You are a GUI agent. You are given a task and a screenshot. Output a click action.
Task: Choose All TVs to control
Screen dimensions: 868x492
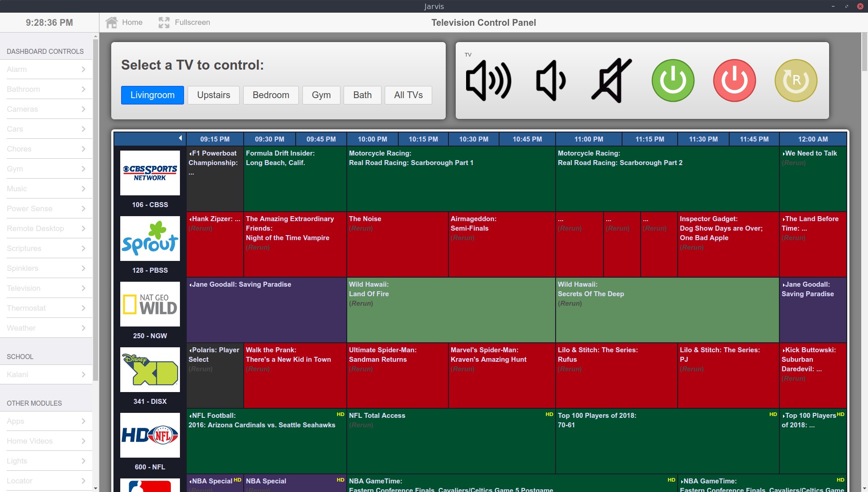coord(408,95)
